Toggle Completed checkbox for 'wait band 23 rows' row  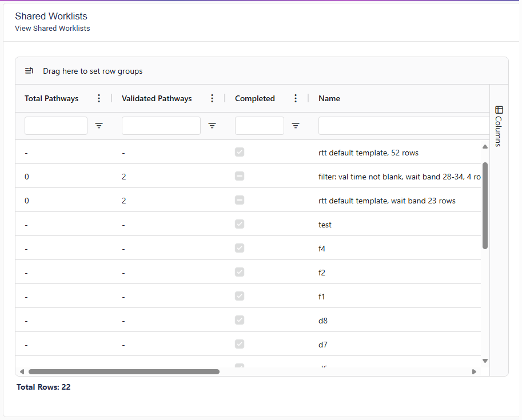pyautogui.click(x=240, y=200)
